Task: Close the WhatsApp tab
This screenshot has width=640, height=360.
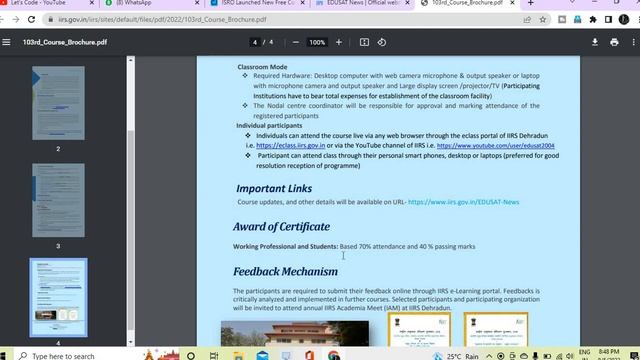Action: (197, 3)
